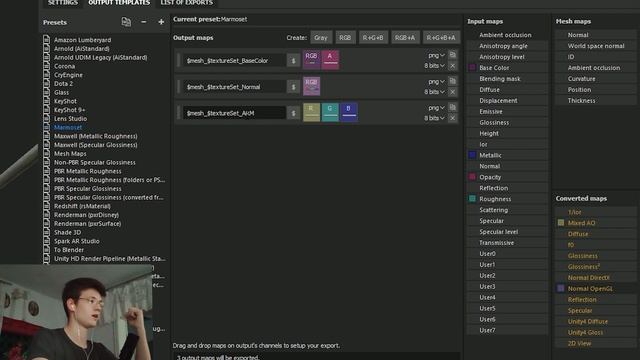Select the Normal DirectX converted map
Image resolution: width=640 pixels, height=360 pixels.
point(595,278)
